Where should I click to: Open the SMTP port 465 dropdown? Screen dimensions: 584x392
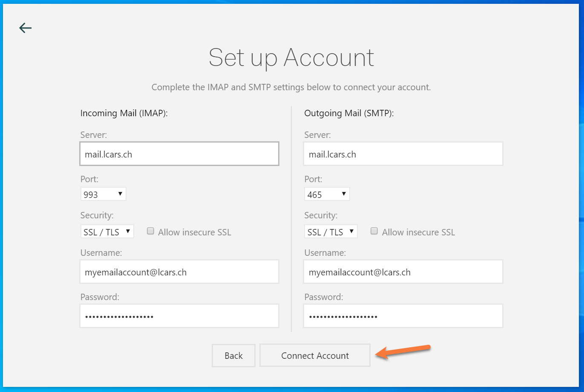(x=327, y=195)
